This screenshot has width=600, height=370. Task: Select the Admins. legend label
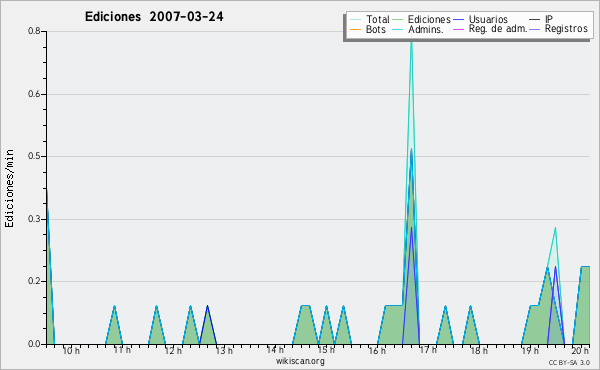[426, 29]
